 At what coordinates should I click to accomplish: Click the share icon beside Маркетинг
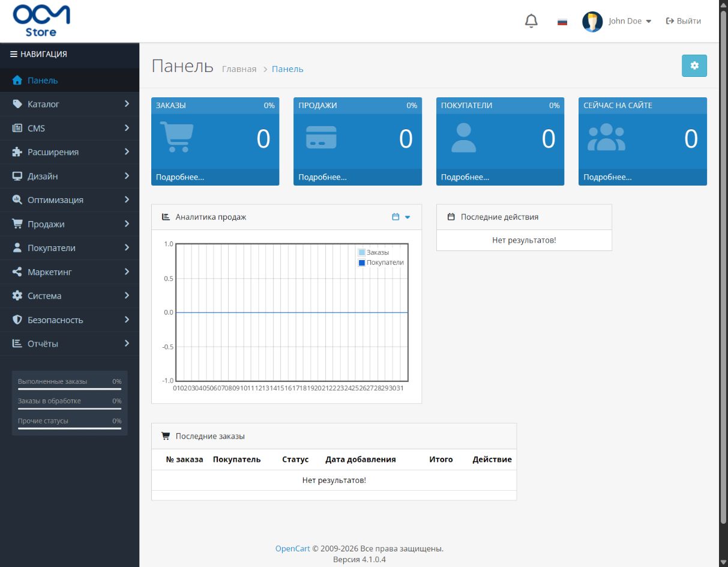tap(17, 272)
